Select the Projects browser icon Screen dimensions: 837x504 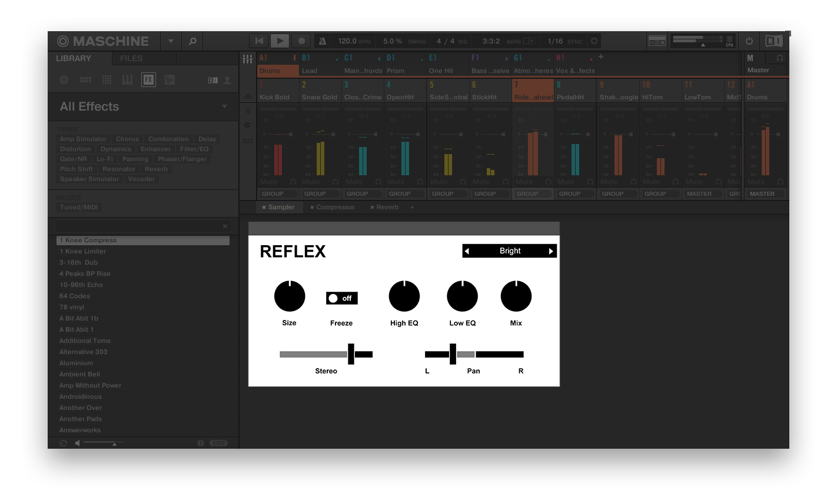point(64,80)
